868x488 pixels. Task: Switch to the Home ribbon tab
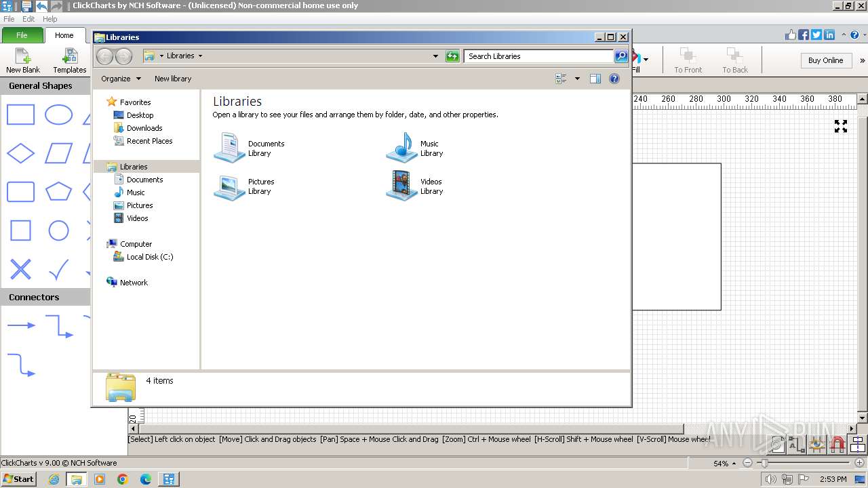pos(64,35)
